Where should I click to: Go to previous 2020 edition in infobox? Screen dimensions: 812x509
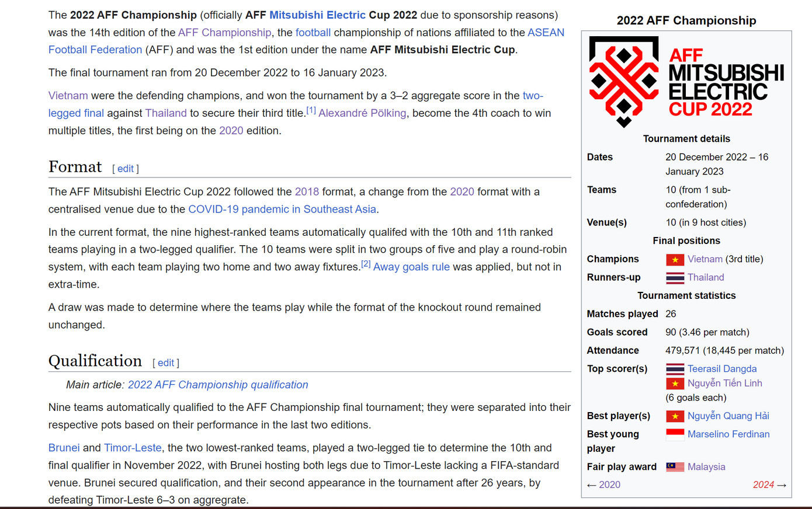pos(609,484)
